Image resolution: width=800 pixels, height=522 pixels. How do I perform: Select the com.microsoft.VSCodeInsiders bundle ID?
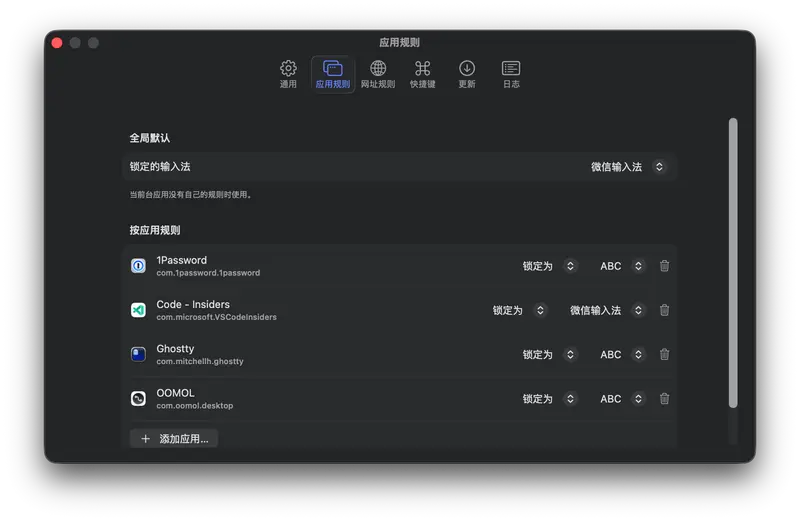(x=216, y=317)
